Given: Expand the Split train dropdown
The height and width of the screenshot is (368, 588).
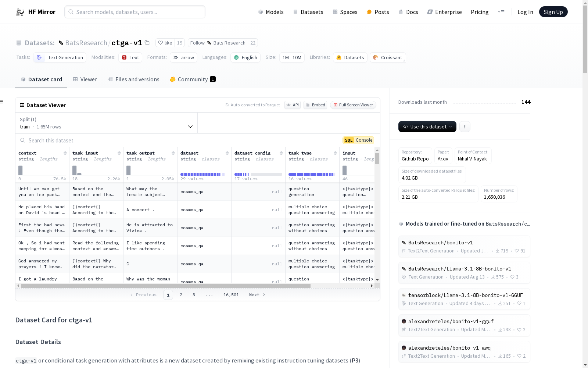Looking at the screenshot, I should pyautogui.click(x=107, y=123).
